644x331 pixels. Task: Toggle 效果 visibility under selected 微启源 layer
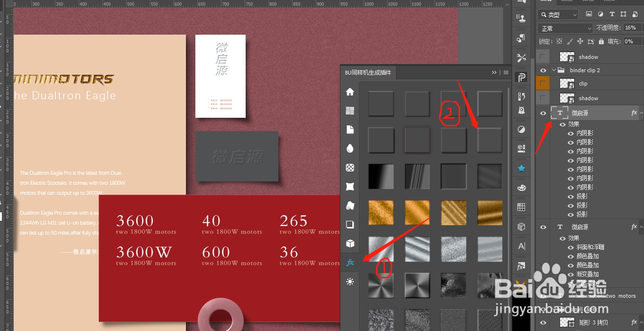[x=562, y=124]
